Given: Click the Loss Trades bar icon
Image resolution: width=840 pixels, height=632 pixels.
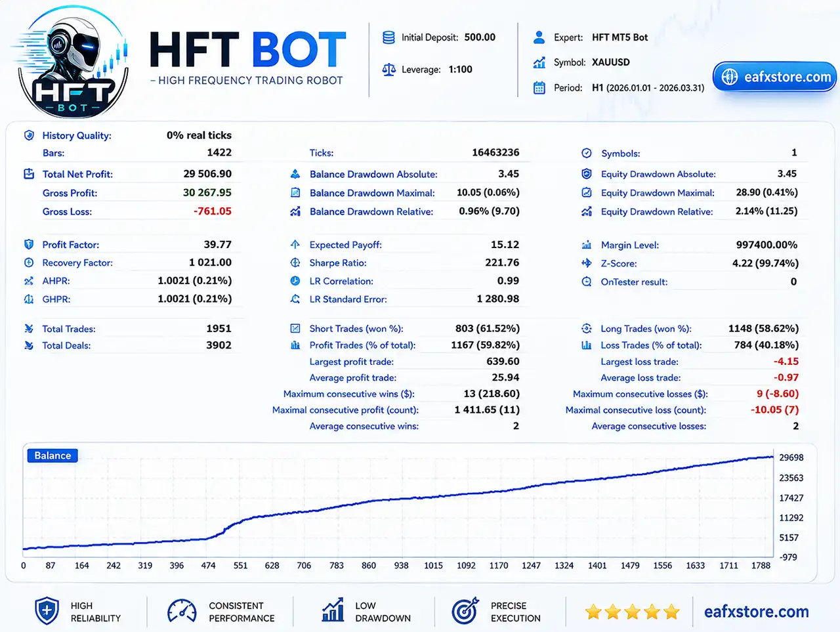Looking at the screenshot, I should (587, 345).
